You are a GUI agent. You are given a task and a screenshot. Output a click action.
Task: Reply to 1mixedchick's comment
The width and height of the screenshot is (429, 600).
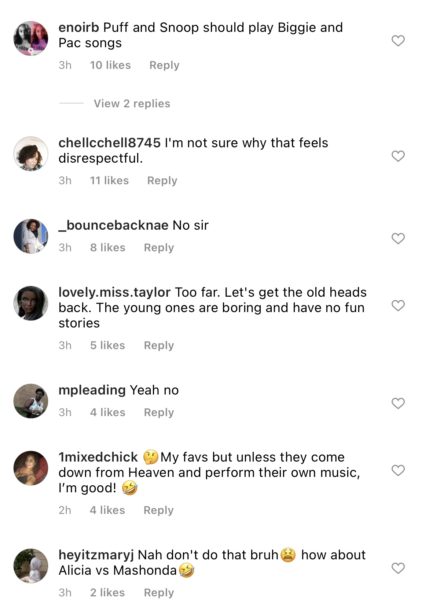pos(158,510)
